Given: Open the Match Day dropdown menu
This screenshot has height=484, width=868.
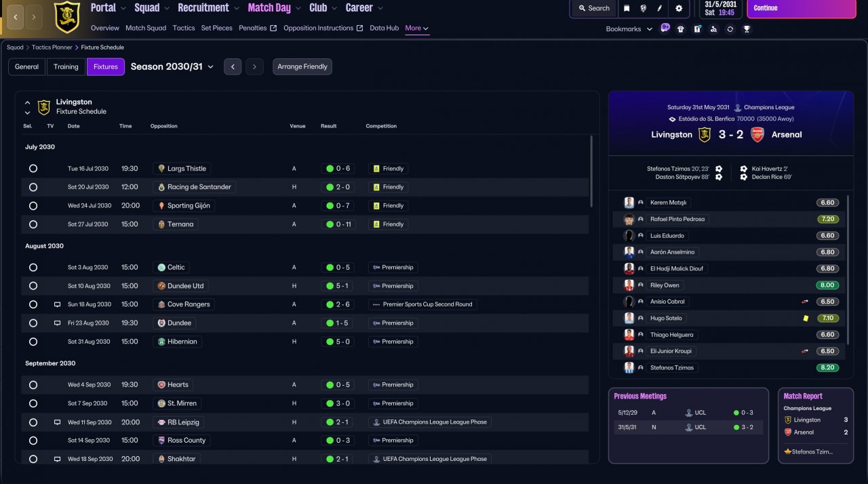Looking at the screenshot, I should 275,8.
